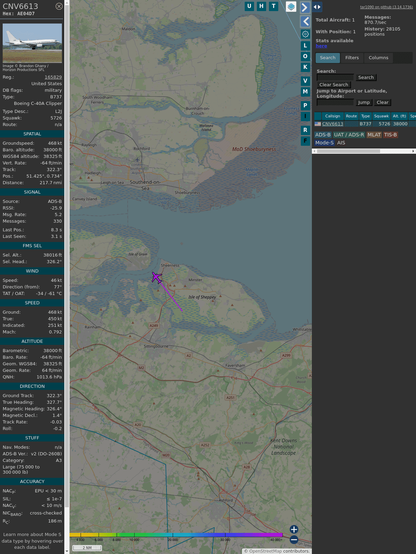Switch to the Filters tab
The width and height of the screenshot is (416, 554).
click(x=352, y=58)
